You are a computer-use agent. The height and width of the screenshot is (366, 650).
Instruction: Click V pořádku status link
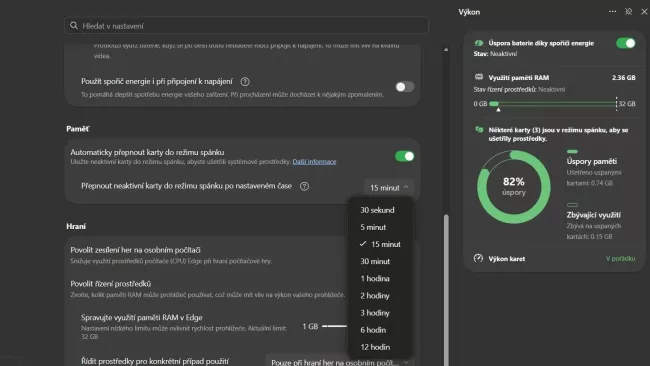(620, 259)
